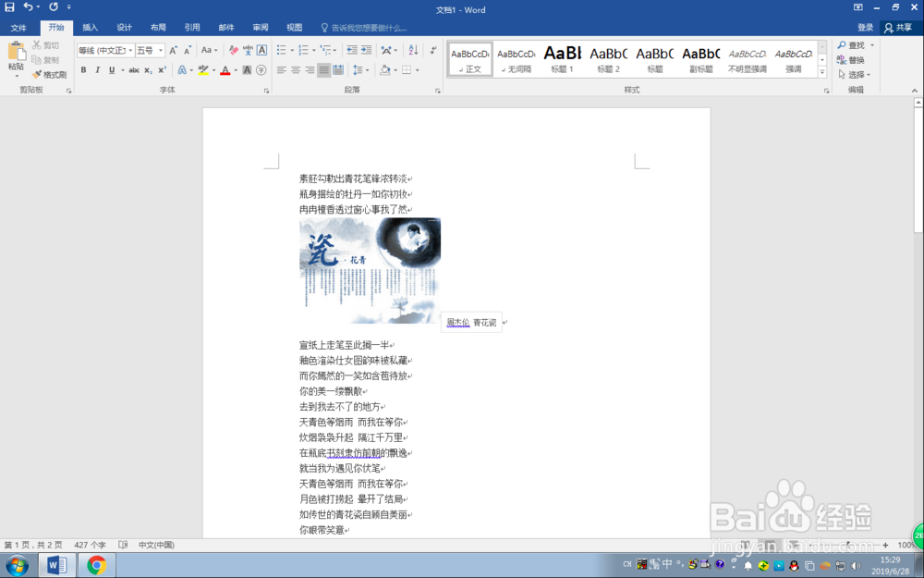The width and height of the screenshot is (924, 578).
Task: Switch to the 插入 tab
Action: 91,28
